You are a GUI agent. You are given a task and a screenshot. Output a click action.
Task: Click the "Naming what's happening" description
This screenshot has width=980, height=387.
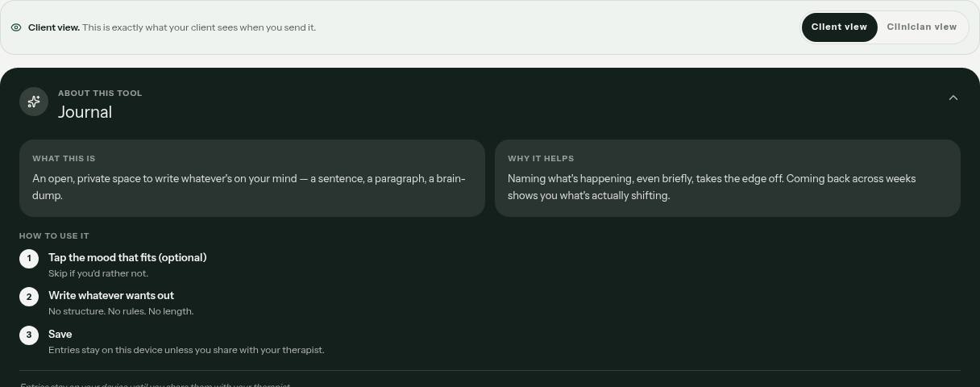tap(712, 187)
